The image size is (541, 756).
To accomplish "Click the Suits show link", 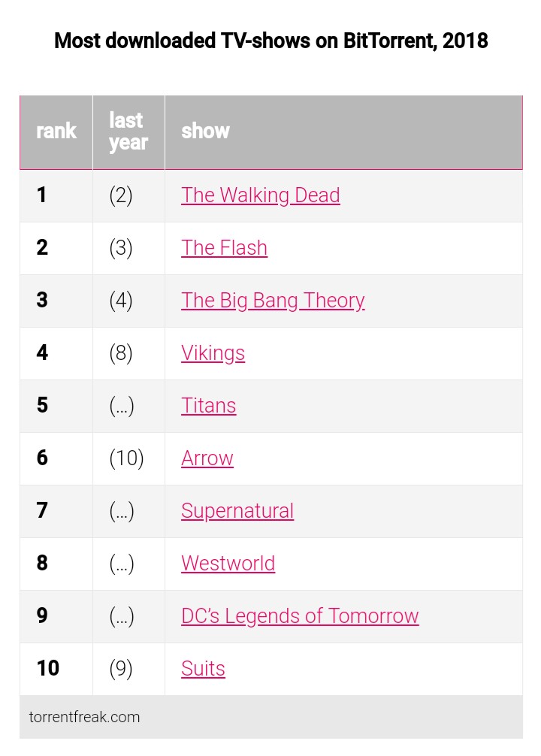I will pyautogui.click(x=203, y=669).
